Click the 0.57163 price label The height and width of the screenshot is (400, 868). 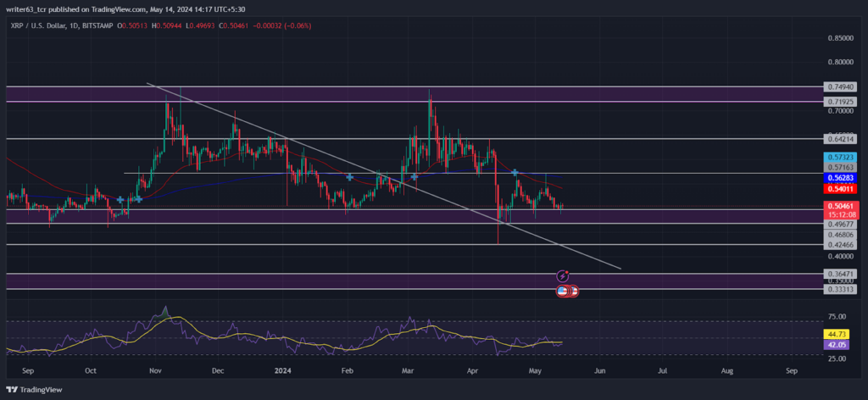click(840, 167)
